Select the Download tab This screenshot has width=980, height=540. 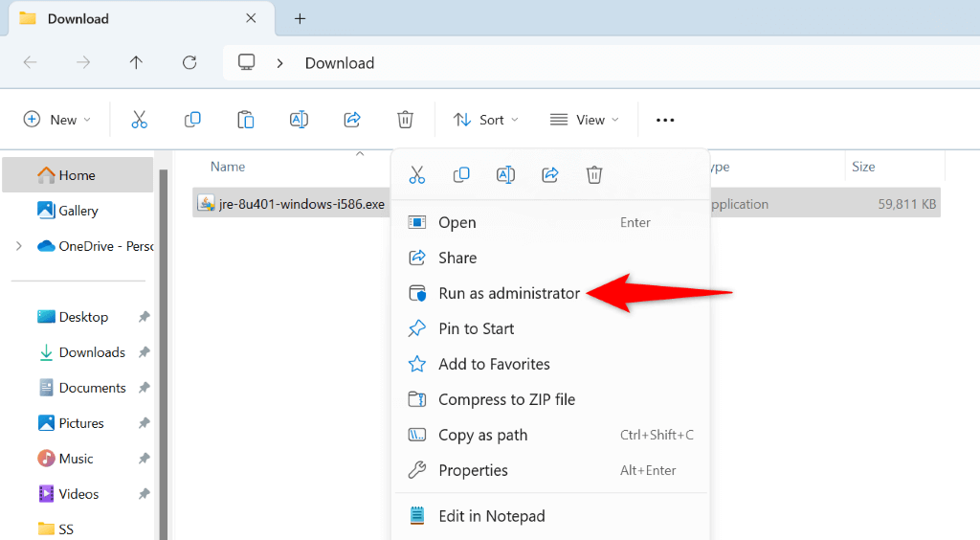[142, 19]
